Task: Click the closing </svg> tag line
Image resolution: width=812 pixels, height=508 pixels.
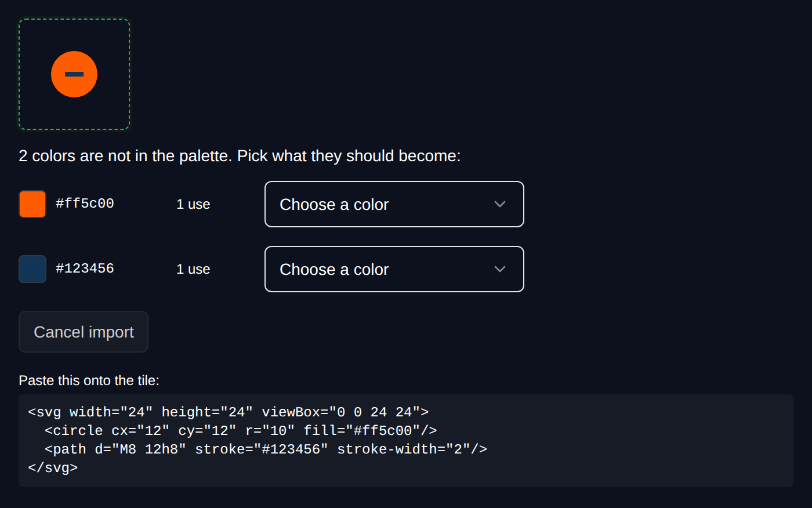Action: [53, 467]
